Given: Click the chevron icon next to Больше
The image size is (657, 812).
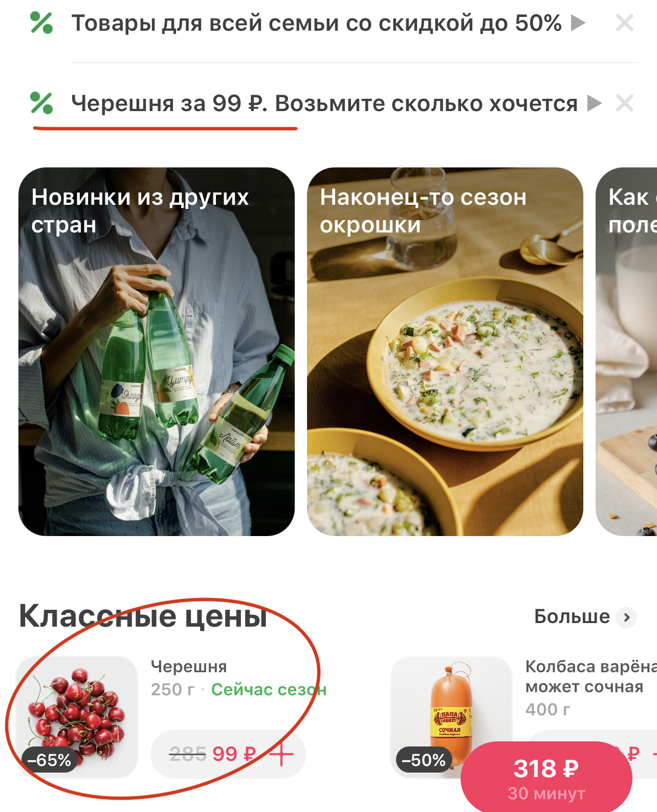Looking at the screenshot, I should coord(627,617).
